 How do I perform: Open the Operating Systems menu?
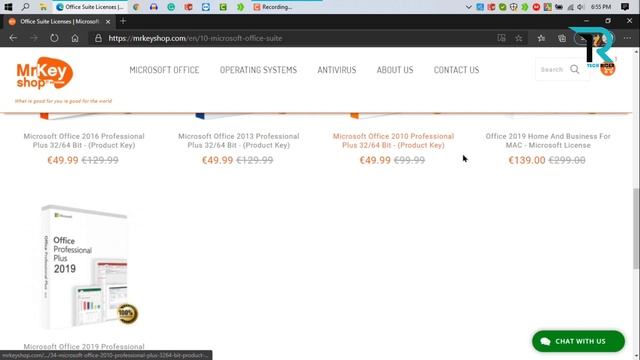point(258,70)
